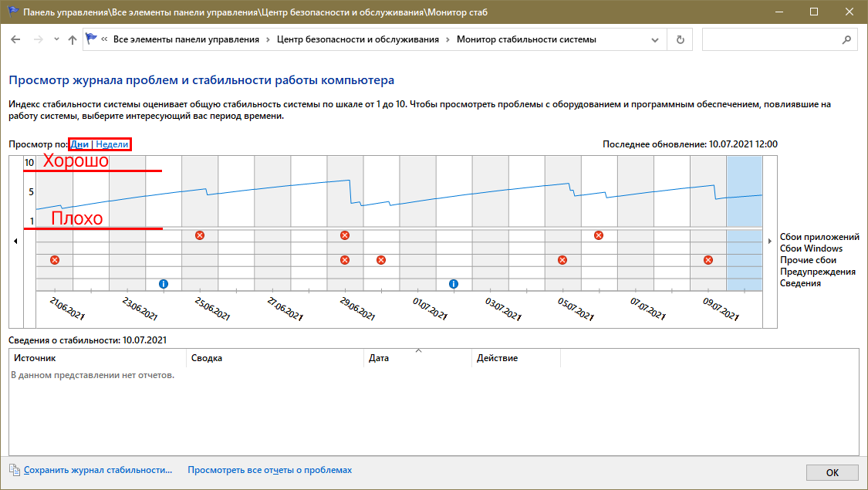The height and width of the screenshot is (490, 868).
Task: Expand the address bar history dropdown
Action: (x=658, y=39)
